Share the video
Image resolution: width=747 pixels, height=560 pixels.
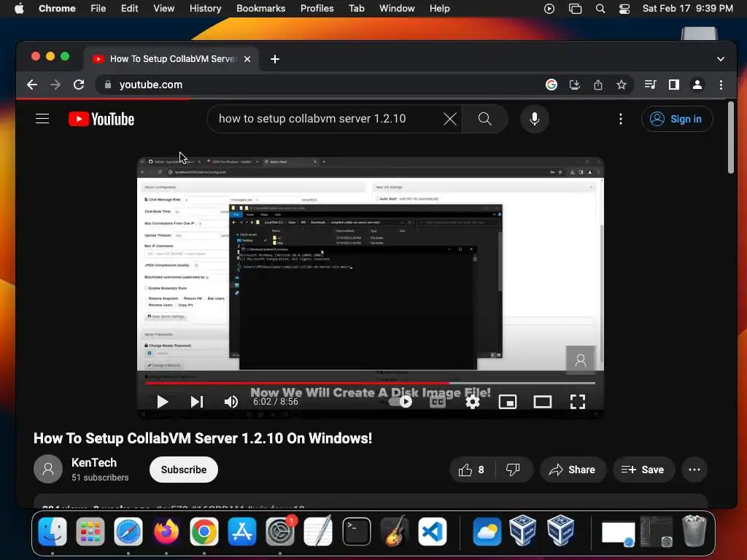point(573,470)
